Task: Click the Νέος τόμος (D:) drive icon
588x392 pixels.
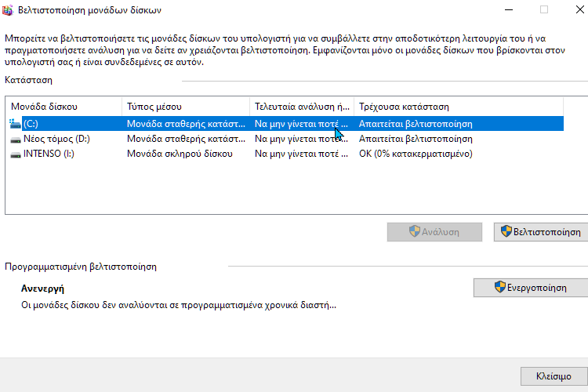Action: click(x=16, y=140)
